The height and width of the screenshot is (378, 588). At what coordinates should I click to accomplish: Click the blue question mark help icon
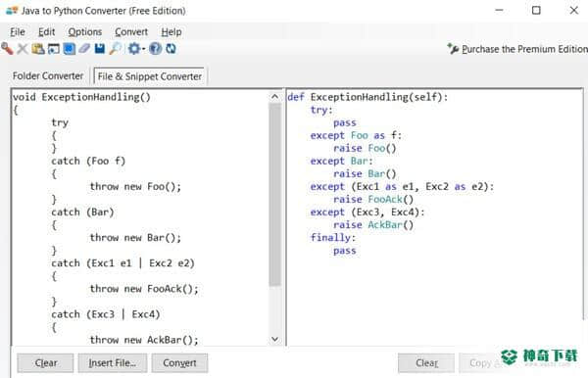click(x=155, y=49)
